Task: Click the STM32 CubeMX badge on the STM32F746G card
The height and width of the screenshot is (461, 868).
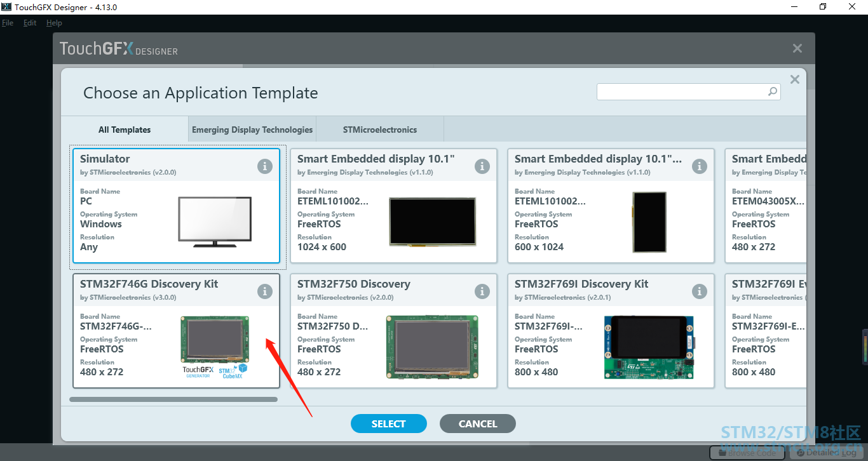Action: 233,371
